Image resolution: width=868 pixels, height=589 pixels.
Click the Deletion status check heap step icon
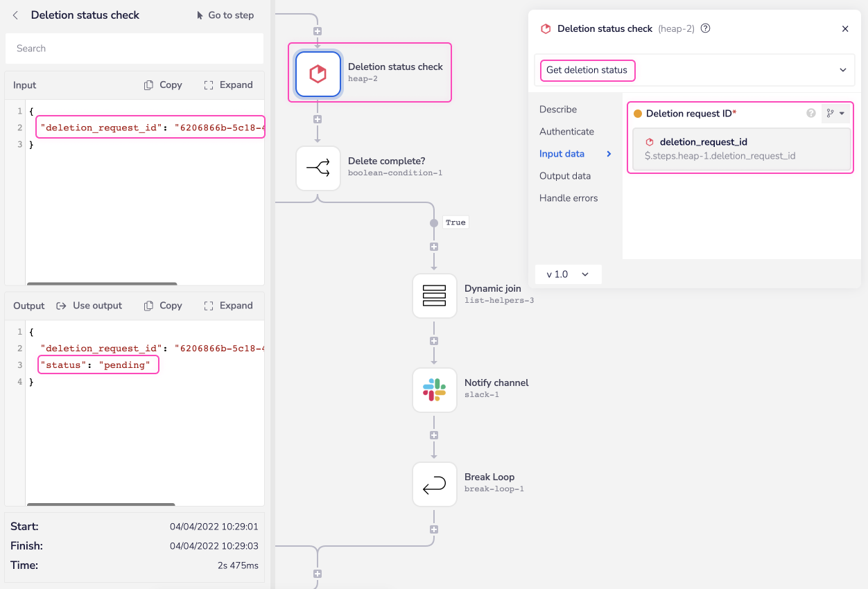[x=318, y=73]
